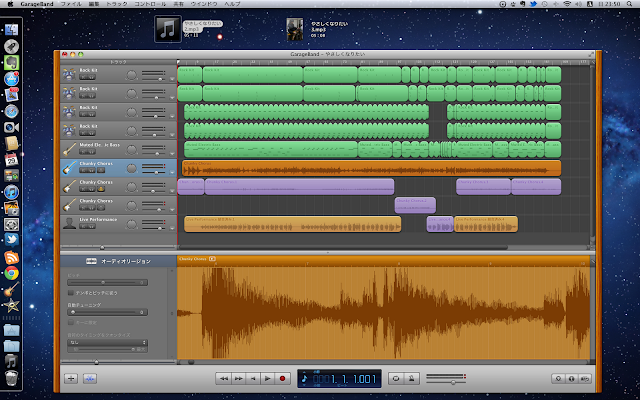Click the LCD note mode icon
640x400 pixels.
(x=305, y=379)
